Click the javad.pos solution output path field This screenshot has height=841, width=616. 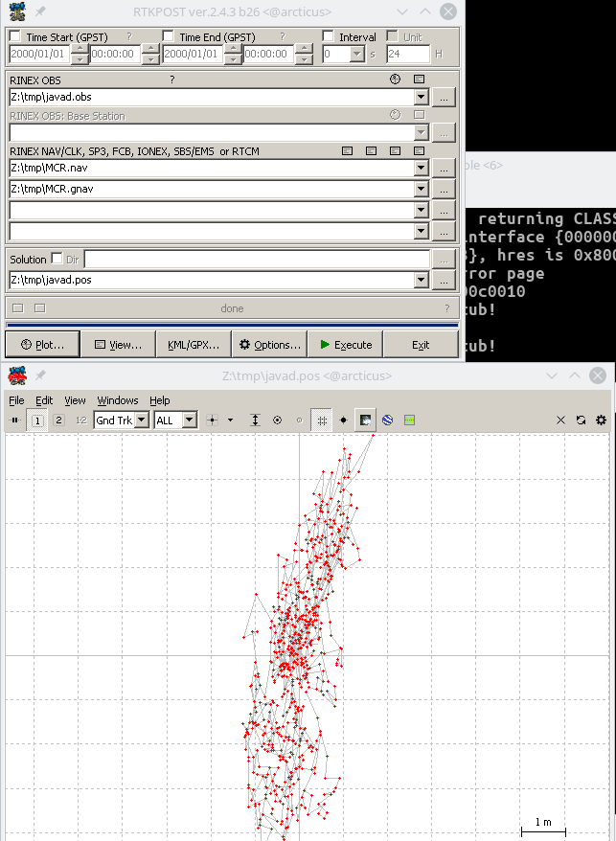pyautogui.click(x=211, y=280)
